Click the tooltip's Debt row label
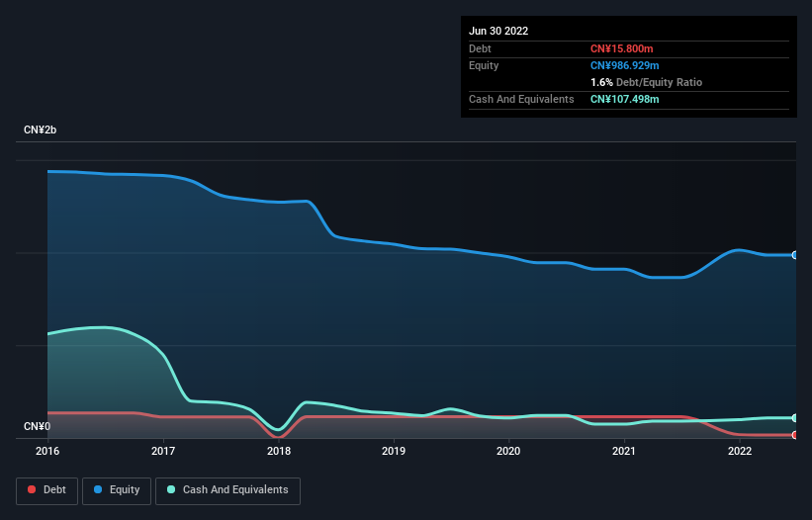 480,48
